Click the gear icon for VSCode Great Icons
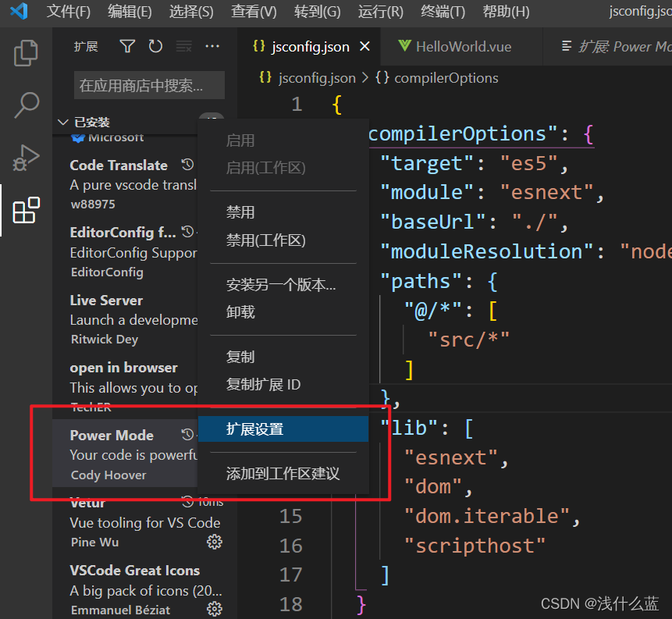 215,609
